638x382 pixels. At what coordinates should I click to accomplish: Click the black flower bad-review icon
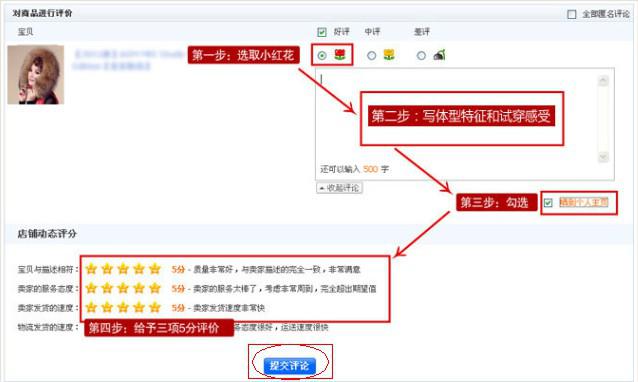439,55
